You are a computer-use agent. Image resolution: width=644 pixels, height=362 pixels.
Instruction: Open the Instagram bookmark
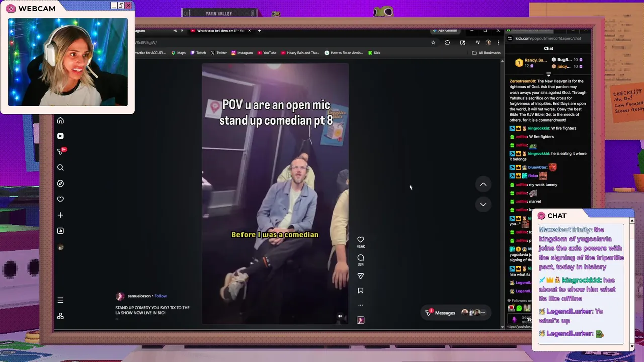point(242,53)
